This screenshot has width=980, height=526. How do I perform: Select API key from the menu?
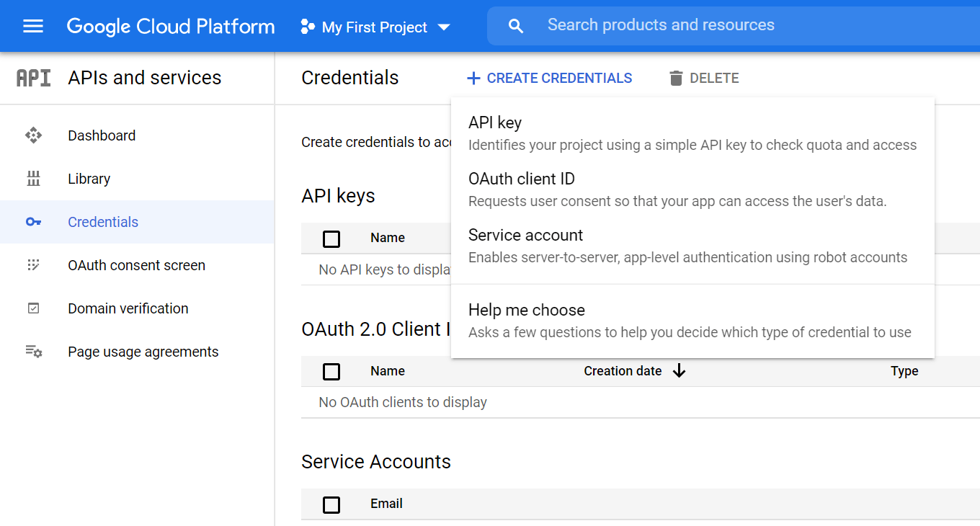495,123
